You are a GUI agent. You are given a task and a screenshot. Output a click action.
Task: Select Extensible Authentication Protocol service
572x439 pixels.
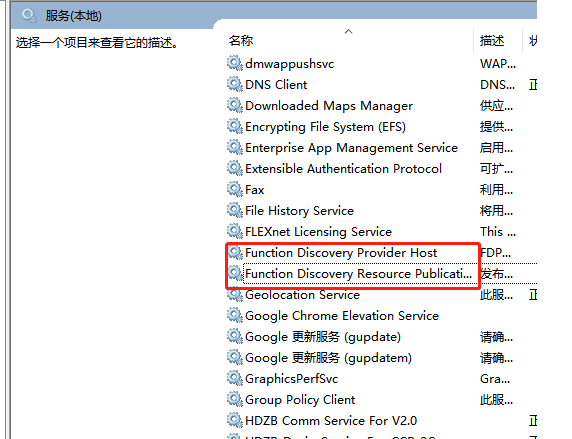(x=343, y=169)
